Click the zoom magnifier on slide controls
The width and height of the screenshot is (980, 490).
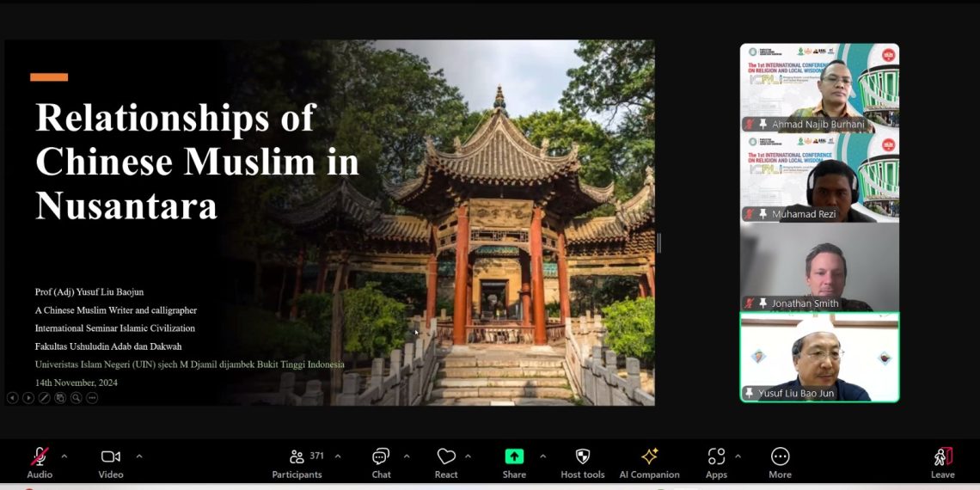77,398
